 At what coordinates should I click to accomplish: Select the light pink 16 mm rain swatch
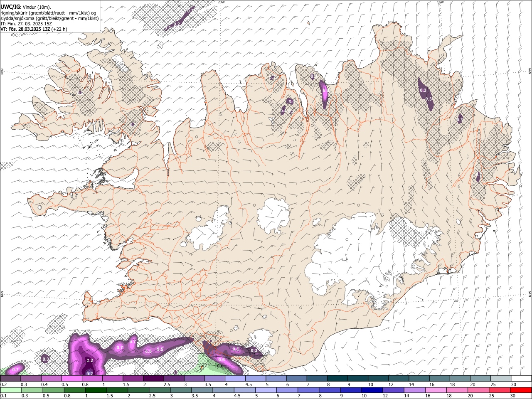coord(436,390)
